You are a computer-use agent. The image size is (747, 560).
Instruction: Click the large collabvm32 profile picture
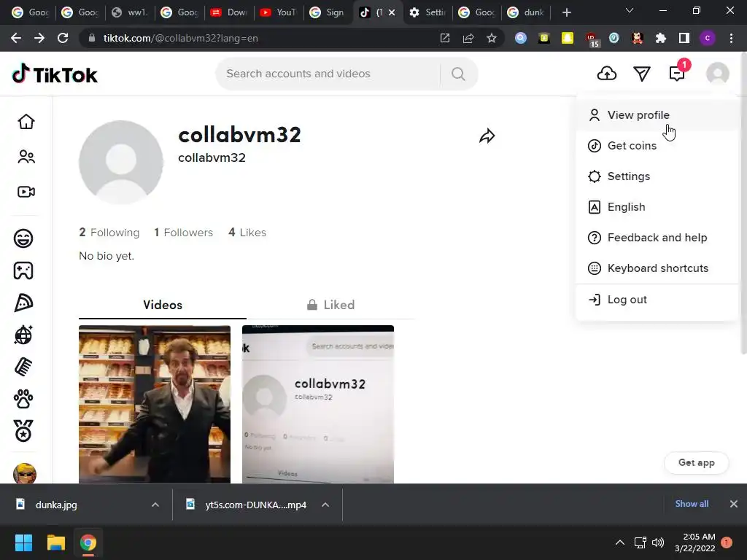121,163
